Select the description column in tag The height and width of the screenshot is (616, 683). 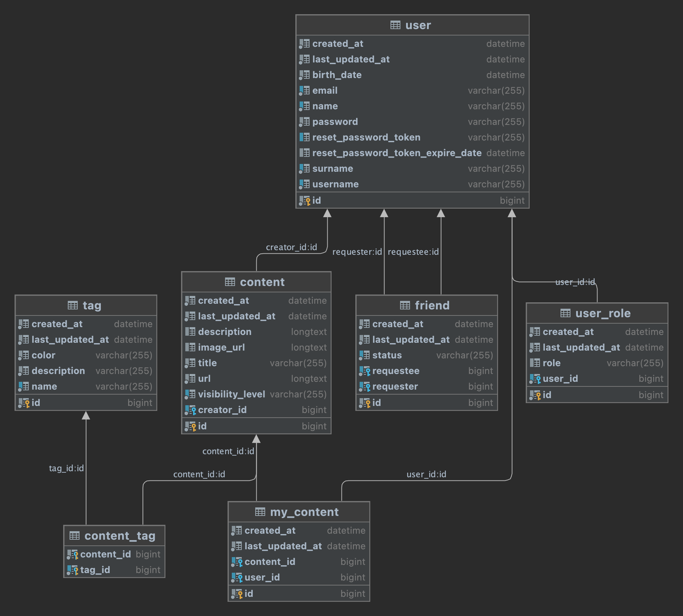[86, 371]
